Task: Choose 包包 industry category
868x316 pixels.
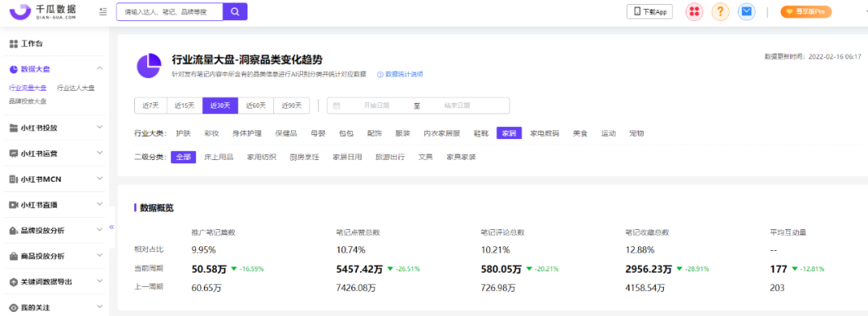Action: pyautogui.click(x=346, y=133)
